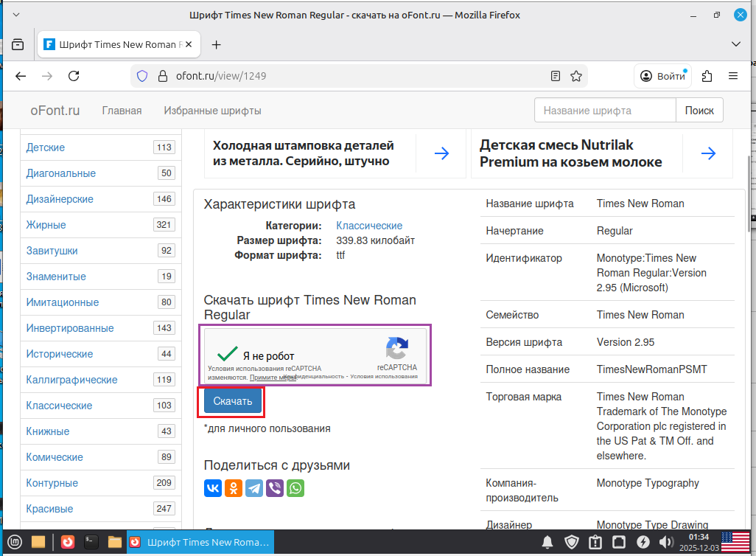This screenshot has height=556, width=756.
Task: Click the address bar URL
Action: pyautogui.click(x=221, y=76)
